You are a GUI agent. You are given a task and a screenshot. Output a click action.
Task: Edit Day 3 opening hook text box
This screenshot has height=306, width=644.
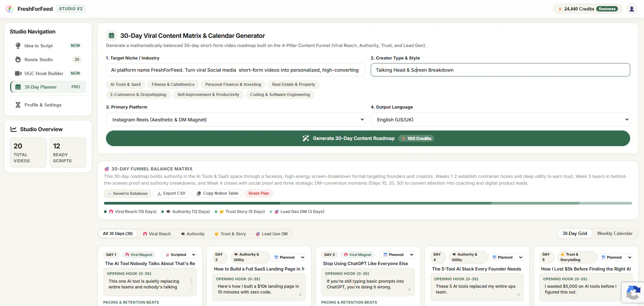coord(368,284)
